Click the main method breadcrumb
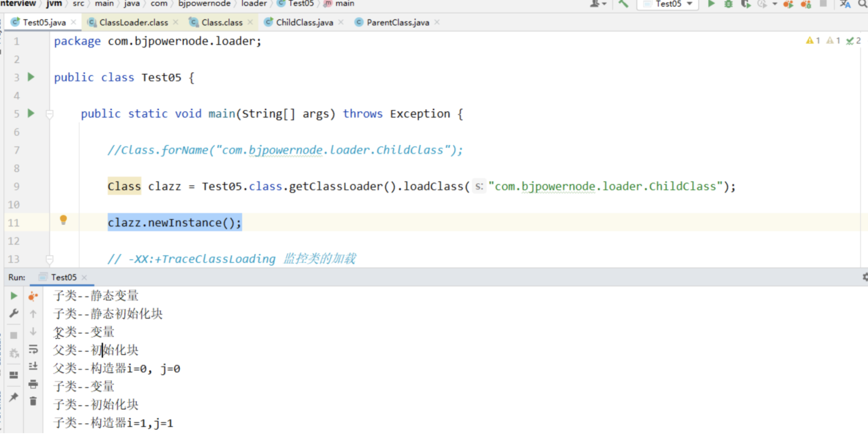Image resolution: width=868 pixels, height=437 pixels. (x=339, y=4)
